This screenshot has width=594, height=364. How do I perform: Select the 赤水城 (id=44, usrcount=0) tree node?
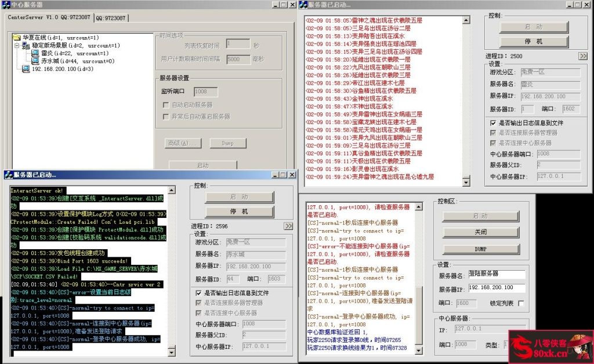tap(78, 61)
